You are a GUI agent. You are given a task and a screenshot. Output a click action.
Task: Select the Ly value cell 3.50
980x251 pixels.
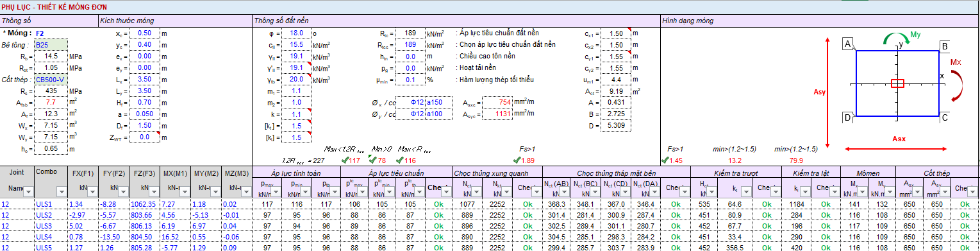pyautogui.click(x=144, y=91)
